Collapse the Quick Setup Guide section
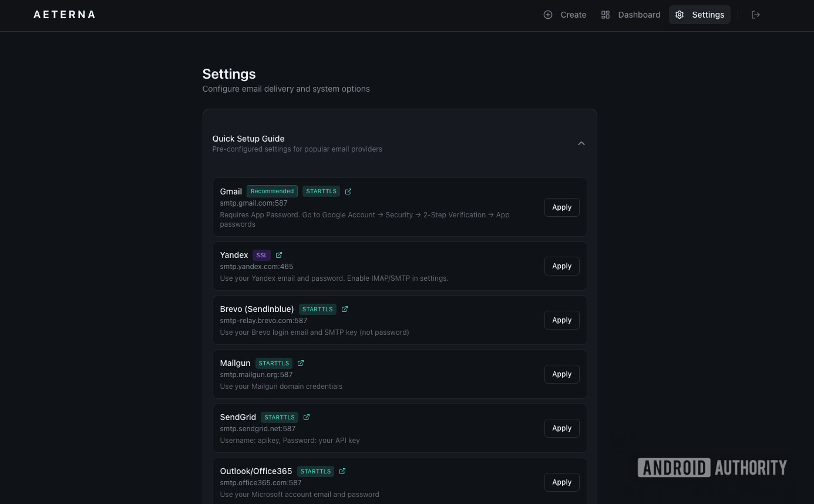Screen dimensions: 814x504 [x=581, y=143]
